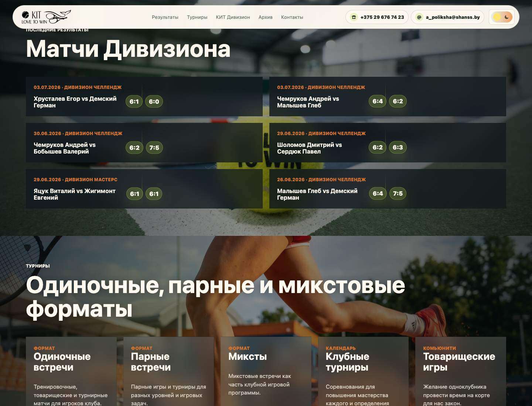Open Малышев Глеб vs Демский Герман match

click(388, 189)
